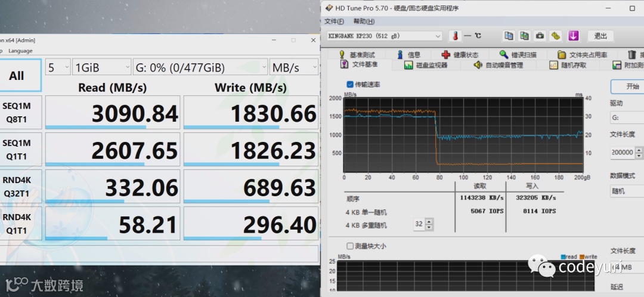Click the trash can erase tab icon
Viewport: 644px width, 297px height.
(631, 55)
